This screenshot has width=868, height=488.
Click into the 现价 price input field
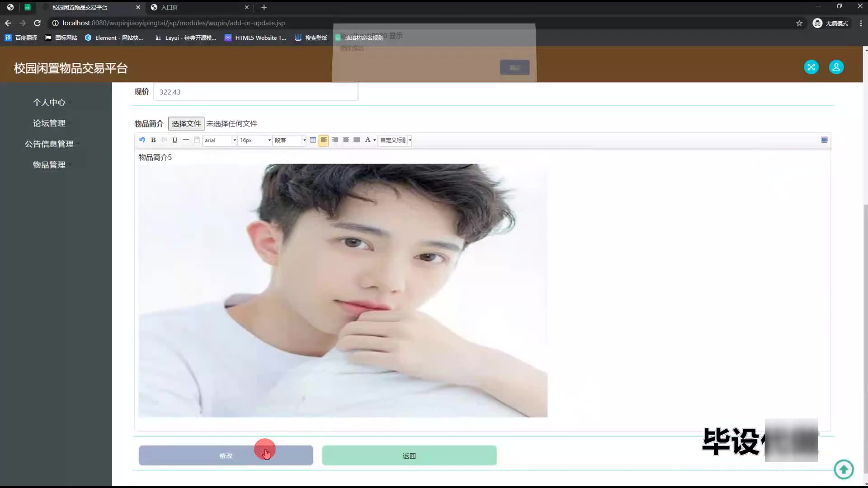(255, 92)
